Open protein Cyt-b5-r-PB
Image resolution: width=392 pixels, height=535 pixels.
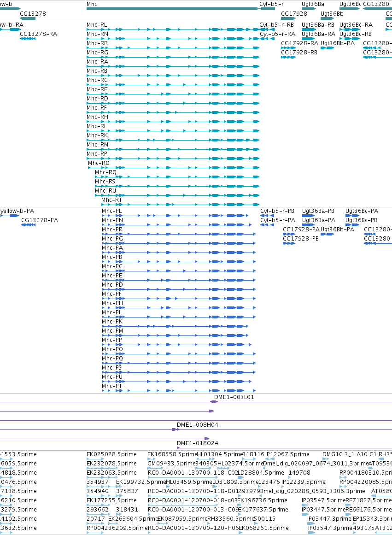(x=277, y=211)
